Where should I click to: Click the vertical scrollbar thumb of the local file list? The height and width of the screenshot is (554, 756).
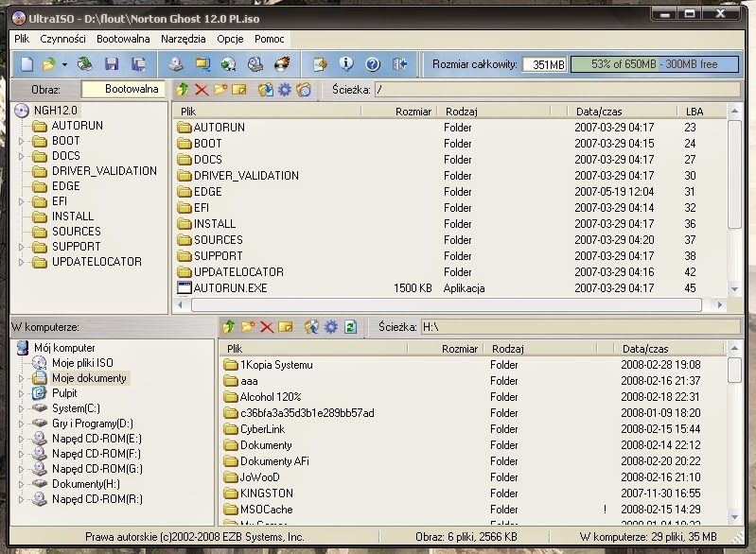coord(734,370)
